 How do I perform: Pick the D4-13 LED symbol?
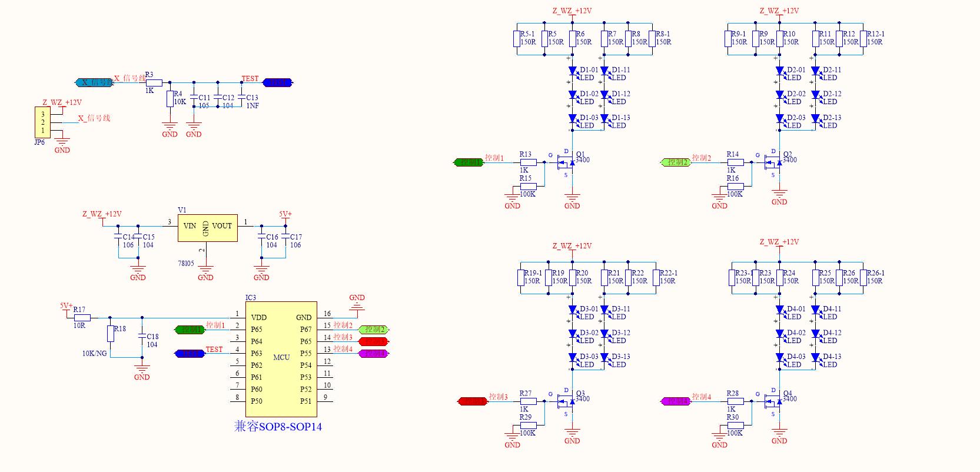815,358
